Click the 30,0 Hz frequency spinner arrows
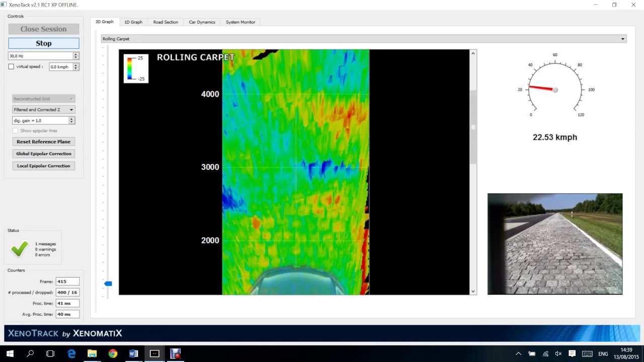The height and width of the screenshot is (362, 644). 76,56
